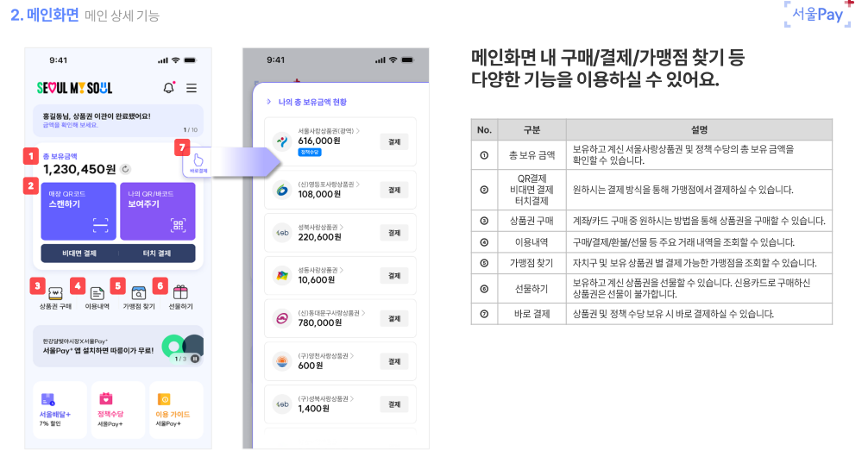This screenshot has height=457, width=868.
Task: Click the 이용내역 table cell
Action: point(531,242)
